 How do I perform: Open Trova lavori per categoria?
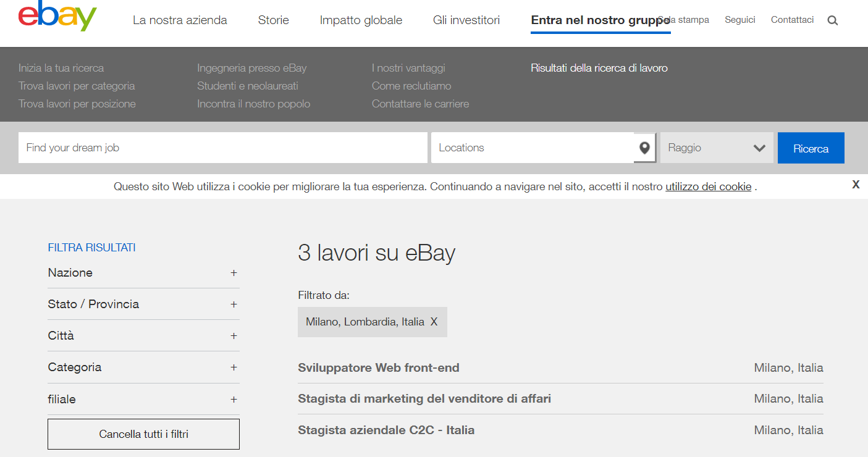pyautogui.click(x=77, y=86)
